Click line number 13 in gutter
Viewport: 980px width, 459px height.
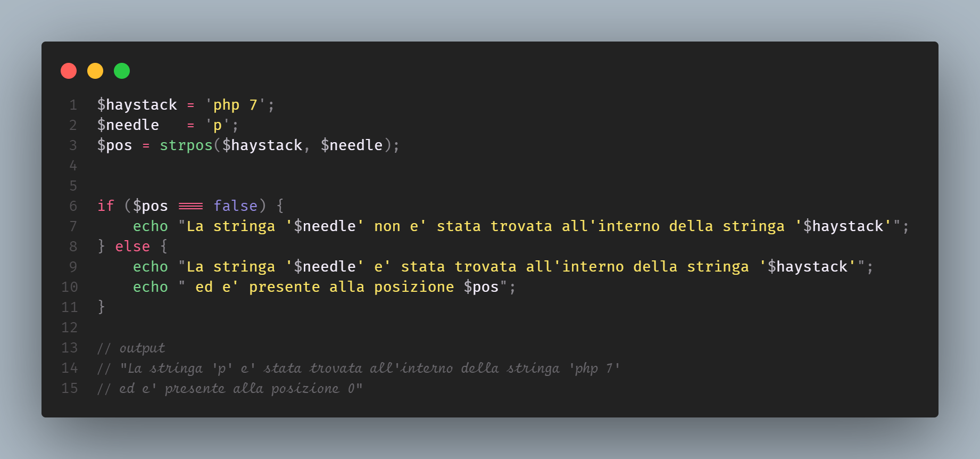[x=70, y=348]
